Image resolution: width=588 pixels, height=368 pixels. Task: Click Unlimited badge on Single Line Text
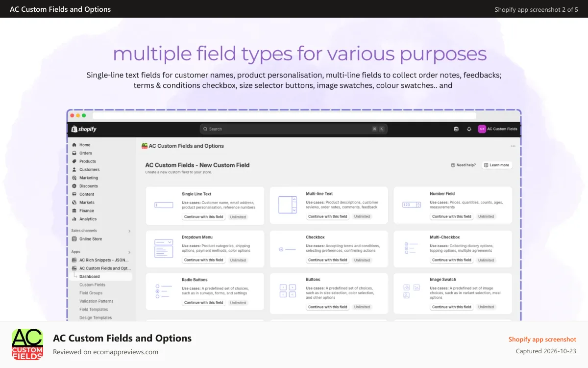tap(238, 216)
